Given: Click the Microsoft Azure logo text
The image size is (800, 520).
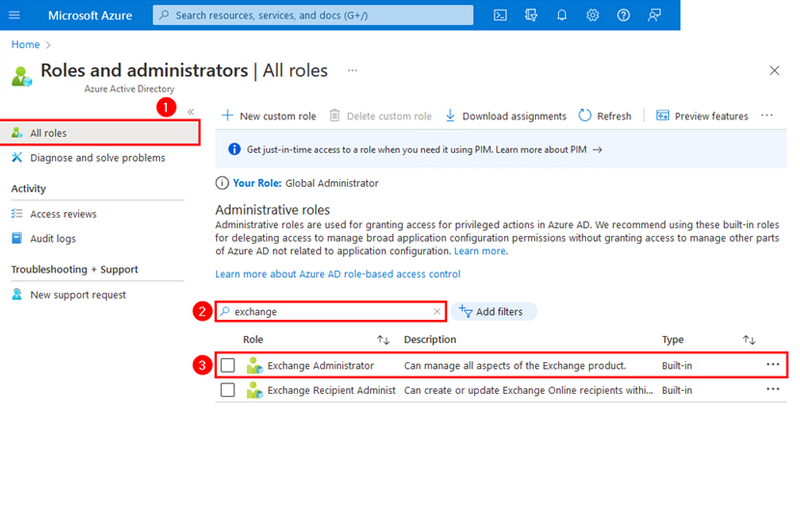Looking at the screenshot, I should (x=90, y=15).
